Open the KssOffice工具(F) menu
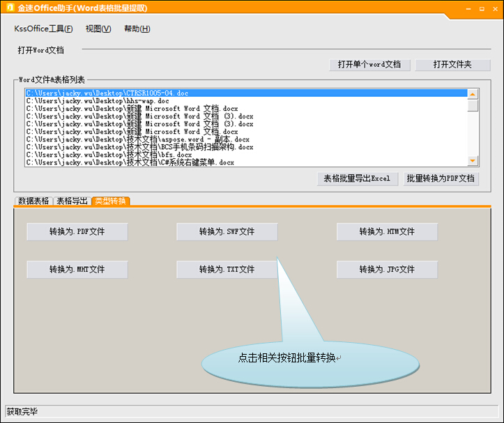The width and height of the screenshot is (504, 423). [x=43, y=29]
